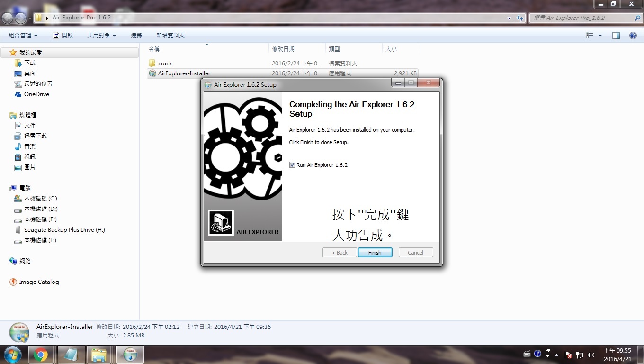Open the taskbar notepad-like app icon

[x=71, y=355]
